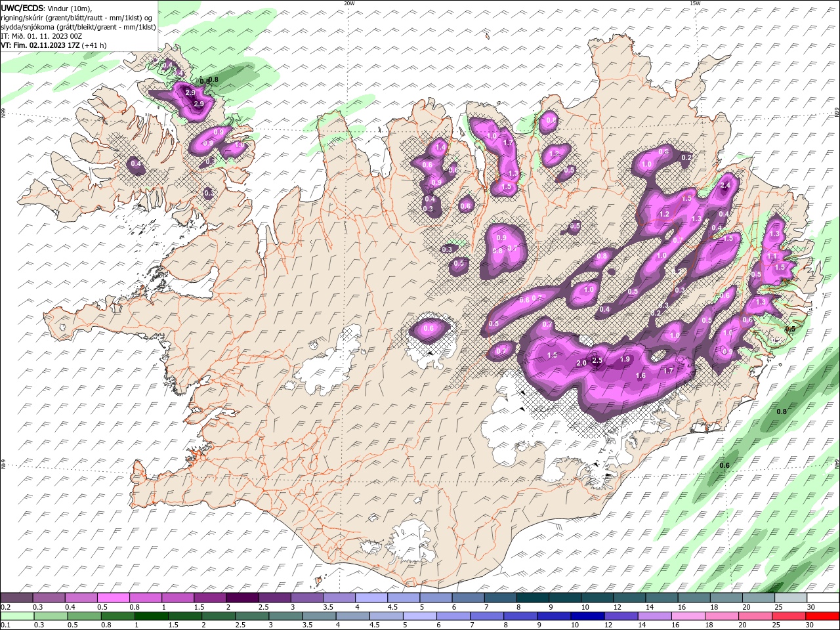Pick the bright pink snow swatch starting at 0.5
Viewport: 840px width, 630px height.
pos(113,598)
